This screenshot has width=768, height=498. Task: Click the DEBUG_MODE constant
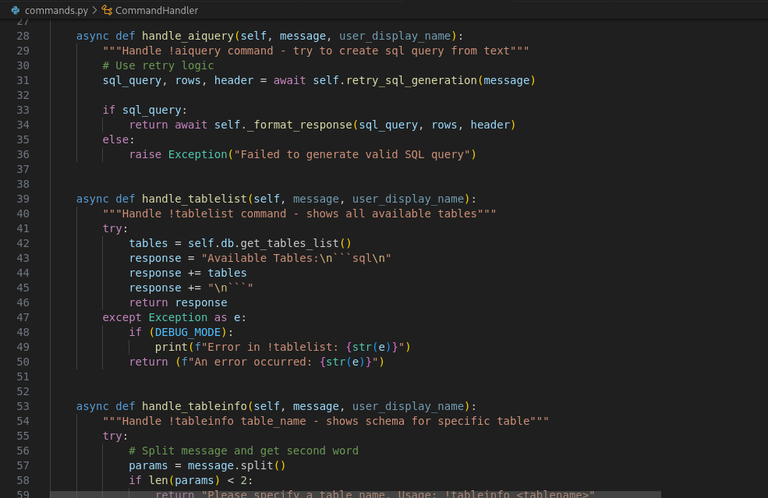coord(188,332)
